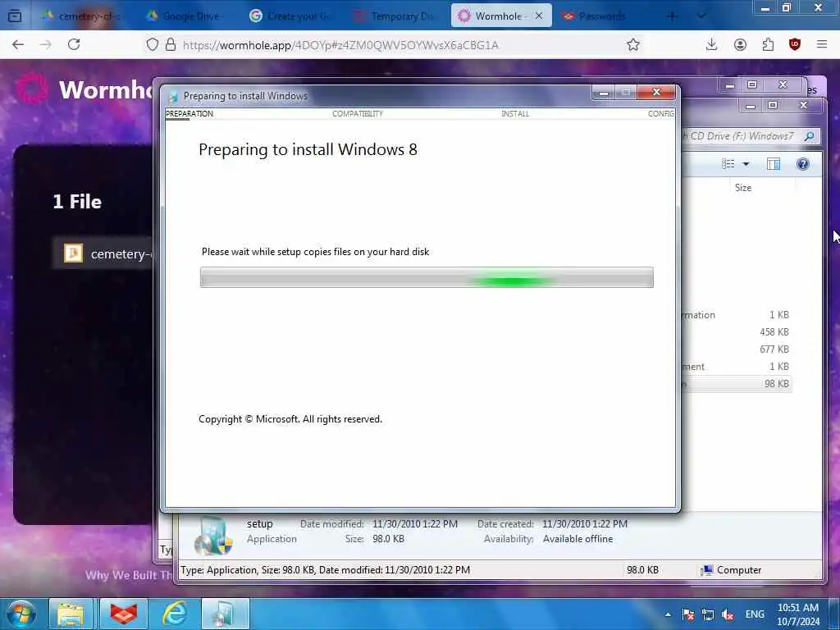This screenshot has width=840, height=630.
Task: Click the uBlock Origin shield icon
Action: click(x=795, y=44)
